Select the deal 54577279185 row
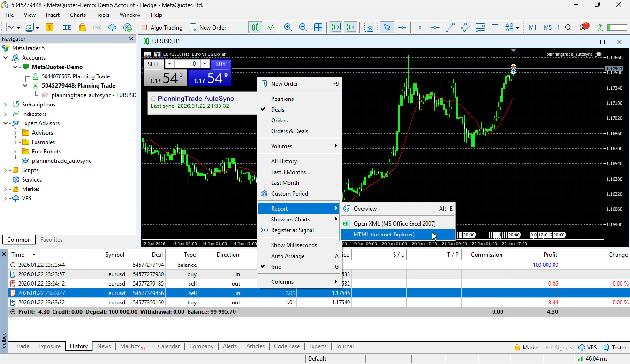The width and height of the screenshot is (630, 364). pyautogui.click(x=319, y=284)
